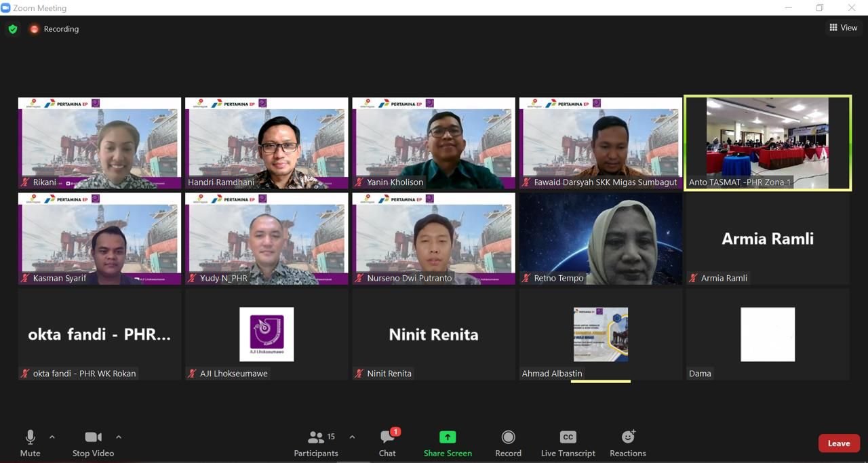Screen dimensions: 868x463
Task: Click the green Share Screen icon
Action: coord(448,437)
